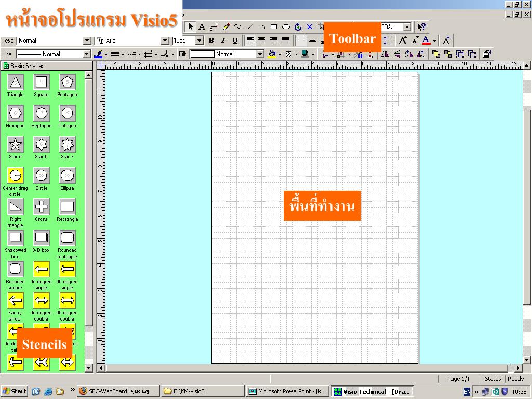The width and height of the screenshot is (532, 399).
Task: Select the Cross stencil shape
Action: (x=42, y=210)
